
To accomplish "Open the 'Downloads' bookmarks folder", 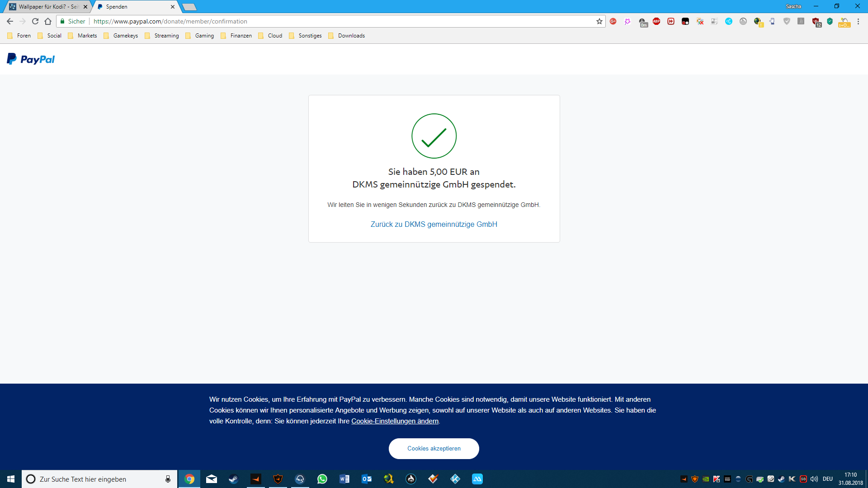I will pos(346,36).
